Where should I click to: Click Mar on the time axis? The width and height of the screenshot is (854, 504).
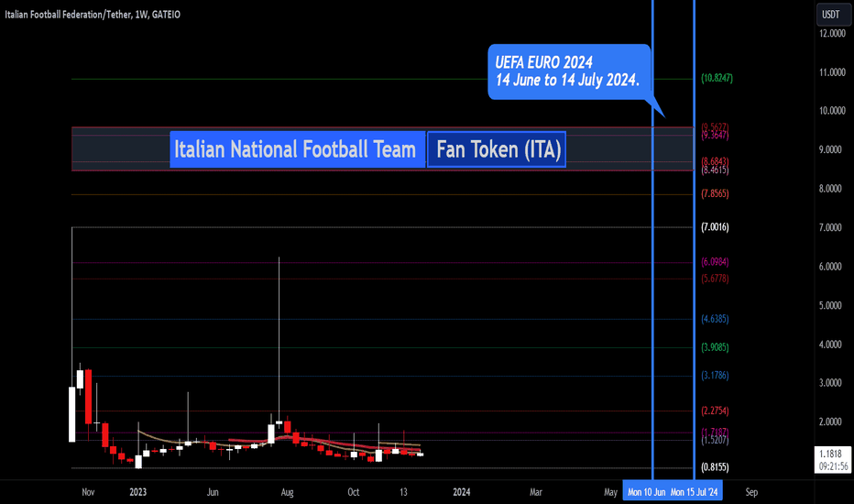(x=536, y=492)
